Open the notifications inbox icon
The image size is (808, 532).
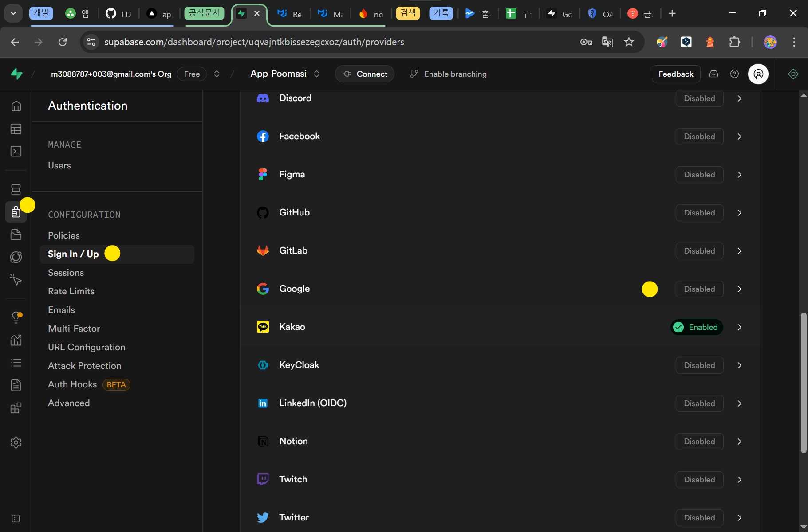tap(713, 74)
